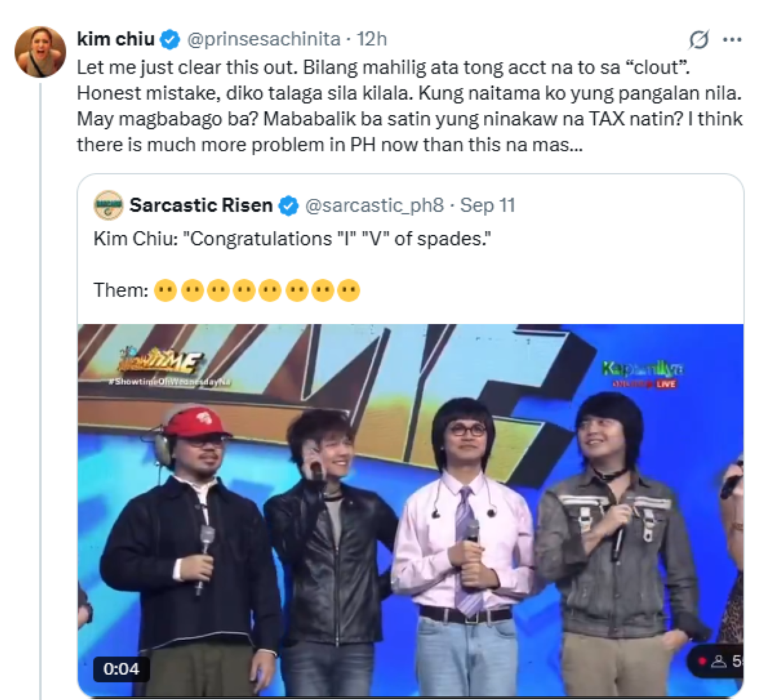Play the quoted video thumbnail

point(411,510)
